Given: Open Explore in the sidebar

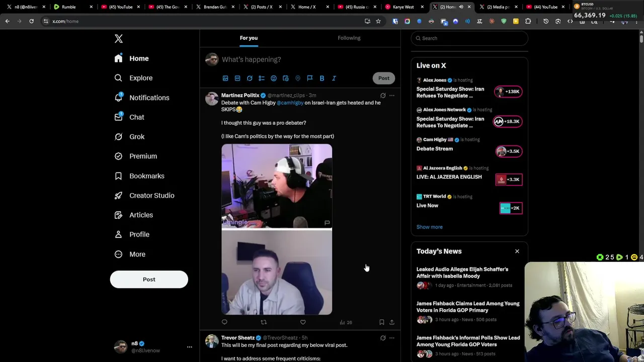Looking at the screenshot, I should pyautogui.click(x=133, y=78).
